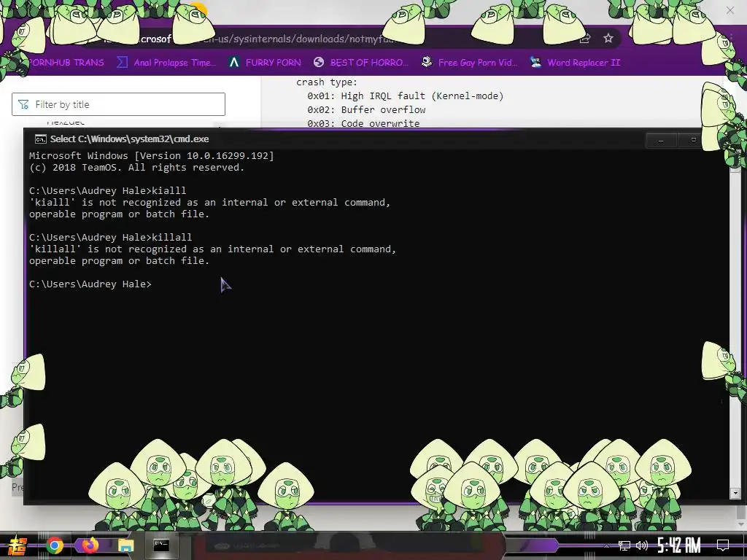Click the Filter by title field
Viewport: 747px width, 560px height.
118,104
